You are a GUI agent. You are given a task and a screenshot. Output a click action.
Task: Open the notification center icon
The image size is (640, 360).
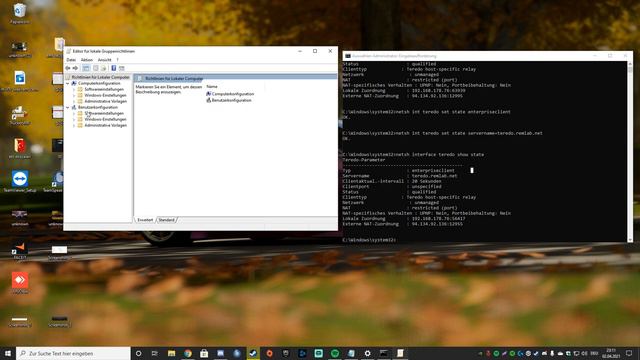pos(629,353)
